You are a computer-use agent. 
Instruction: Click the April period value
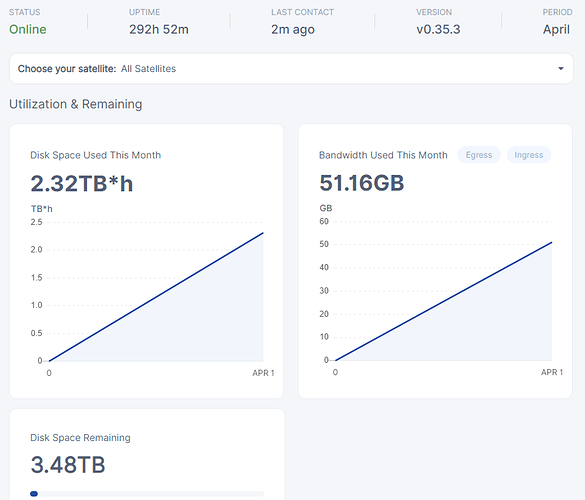[556, 29]
